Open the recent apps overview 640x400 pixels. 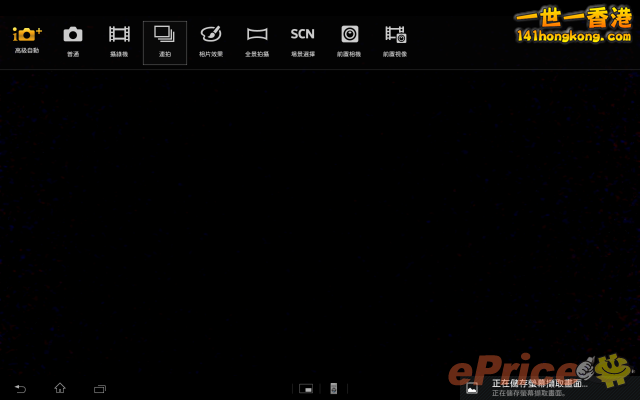click(100, 389)
